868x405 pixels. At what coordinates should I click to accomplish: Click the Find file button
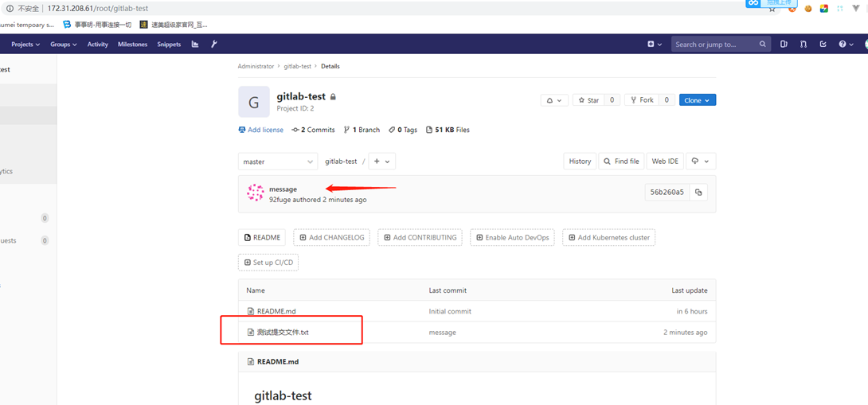click(x=621, y=162)
